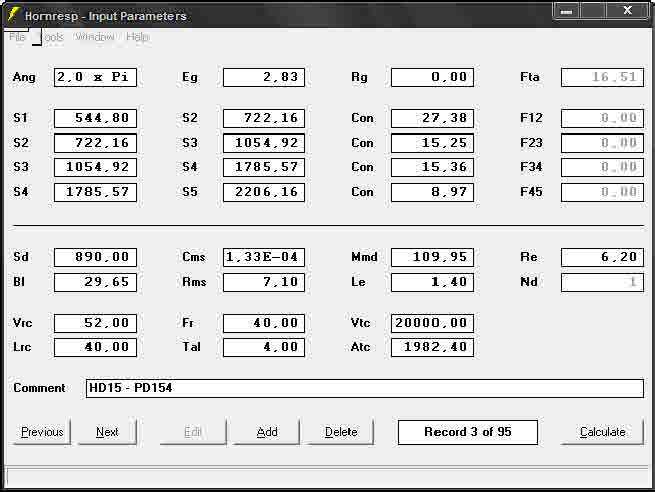
Task: Click the F45 field
Action: 602,192
